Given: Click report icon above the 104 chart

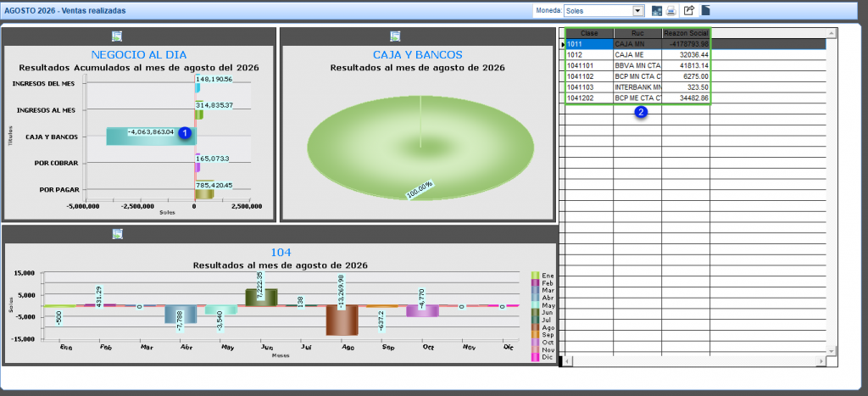Looking at the screenshot, I should (x=117, y=234).
